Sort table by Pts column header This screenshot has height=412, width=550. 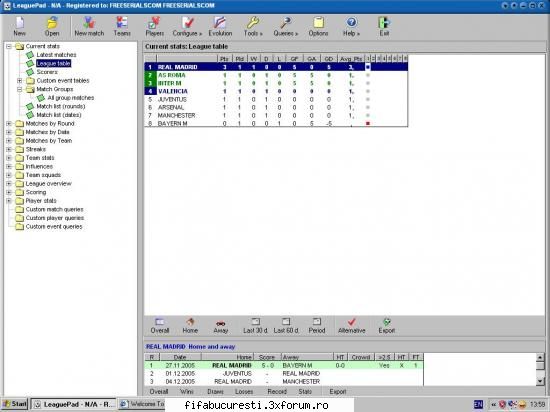click(224, 59)
